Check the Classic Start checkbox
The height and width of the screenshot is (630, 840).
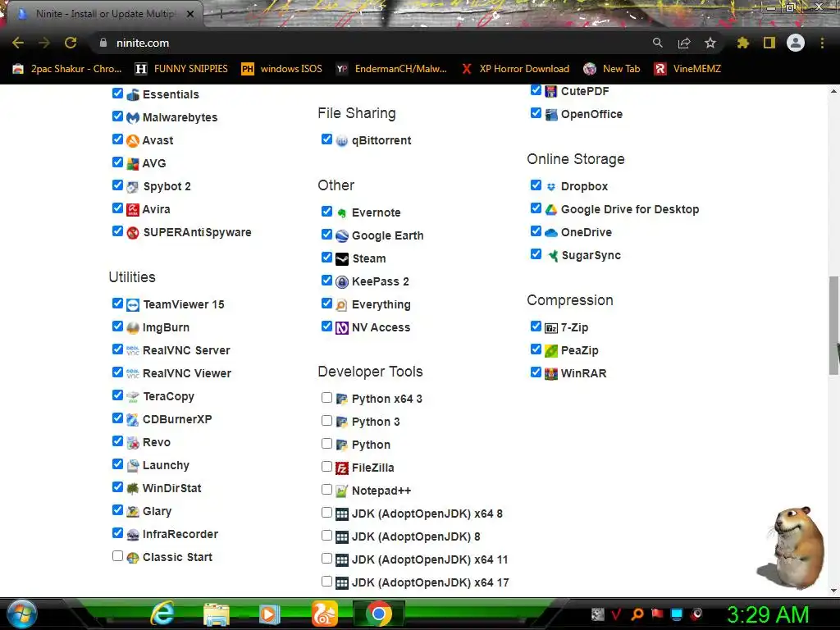coord(117,555)
